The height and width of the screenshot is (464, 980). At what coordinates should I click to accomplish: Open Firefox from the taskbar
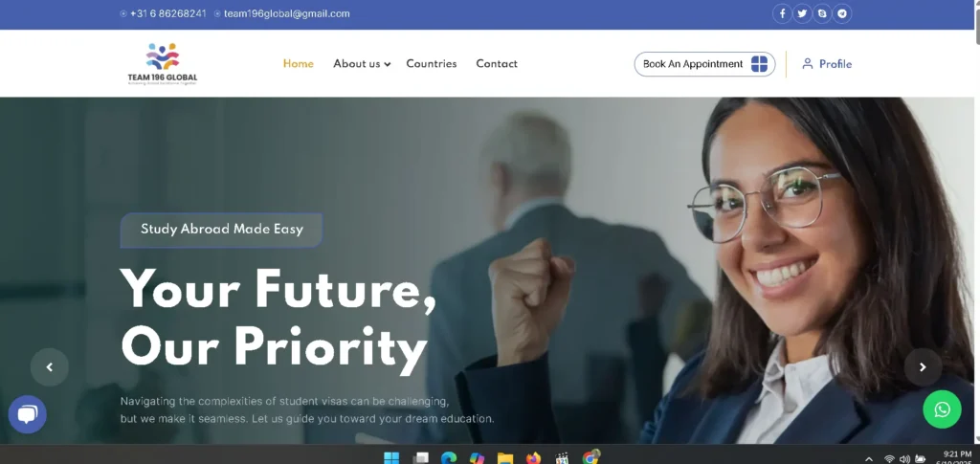(x=532, y=458)
